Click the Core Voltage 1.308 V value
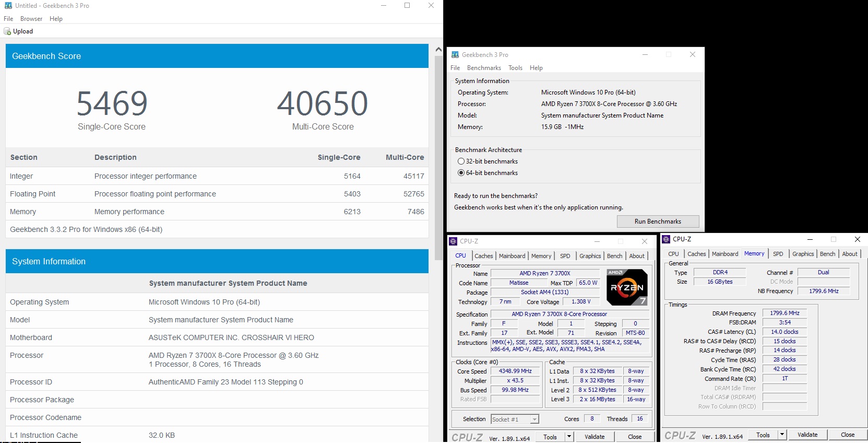Screen dimensions: 868x443 pyautogui.click(x=581, y=302)
